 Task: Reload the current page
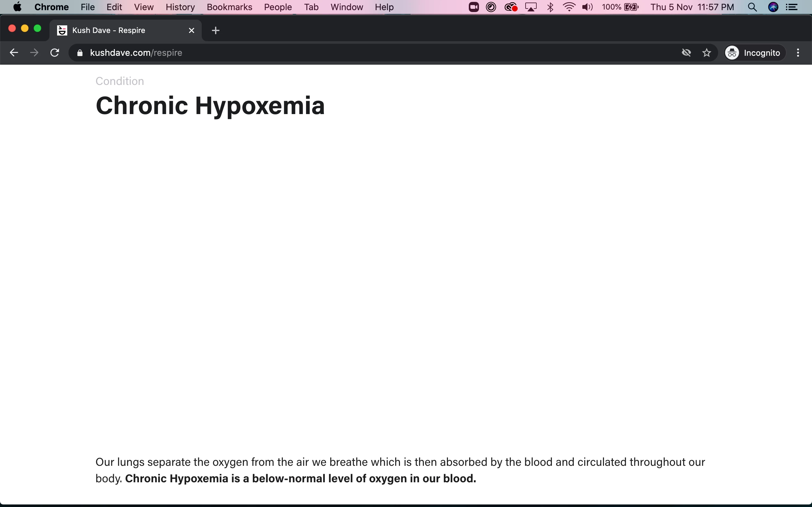(55, 53)
